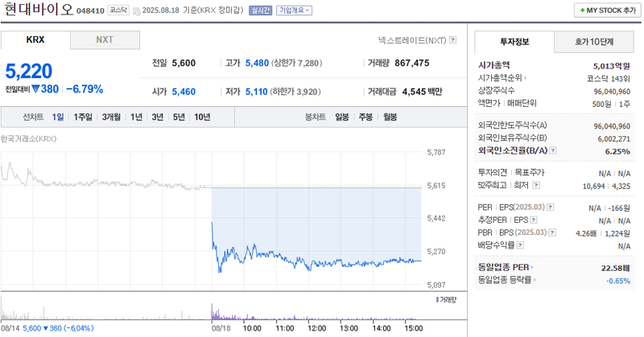Open help icon beside PER EPS(2025.03)
The width and height of the screenshot is (644, 337).
coord(551,208)
